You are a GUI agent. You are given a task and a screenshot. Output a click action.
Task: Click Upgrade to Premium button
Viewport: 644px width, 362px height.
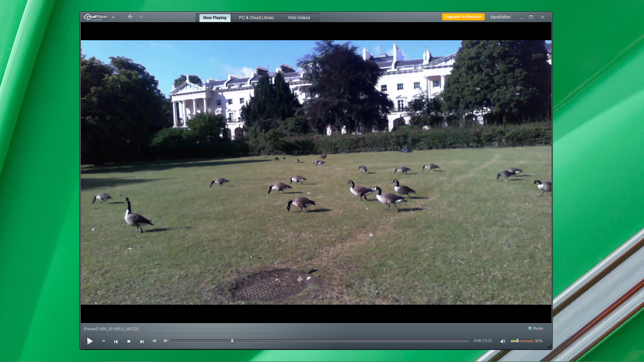coord(463,17)
